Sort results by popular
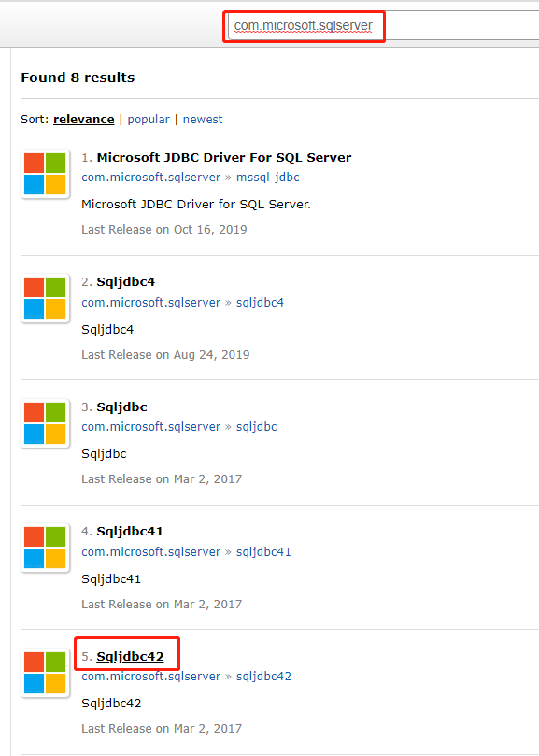The height and width of the screenshot is (756, 539). [149, 119]
